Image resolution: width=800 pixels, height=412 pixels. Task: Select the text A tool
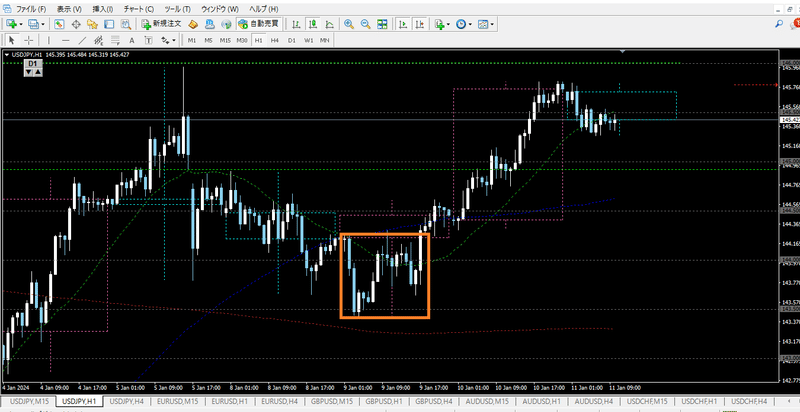tap(132, 40)
